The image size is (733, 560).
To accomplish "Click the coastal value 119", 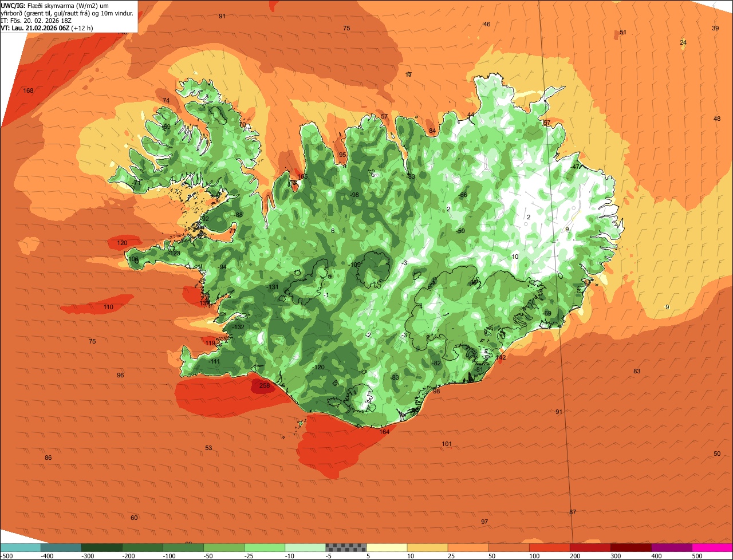I will pos(210,343).
